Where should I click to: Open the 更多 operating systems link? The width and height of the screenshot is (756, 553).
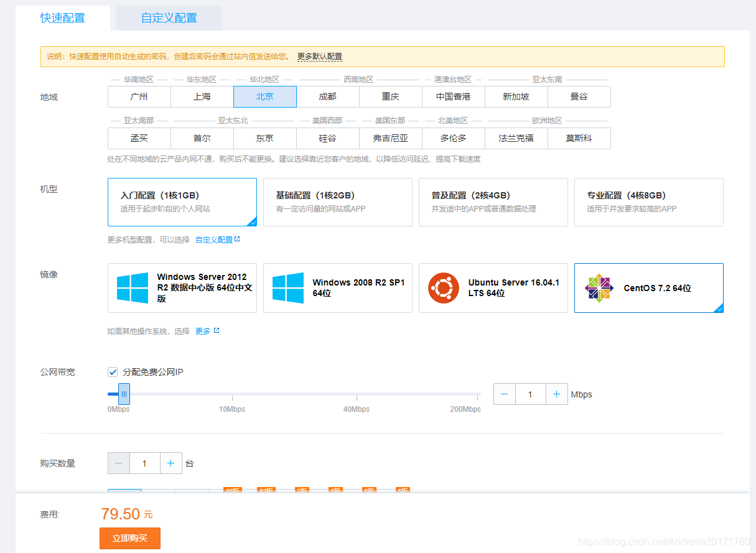(x=203, y=332)
